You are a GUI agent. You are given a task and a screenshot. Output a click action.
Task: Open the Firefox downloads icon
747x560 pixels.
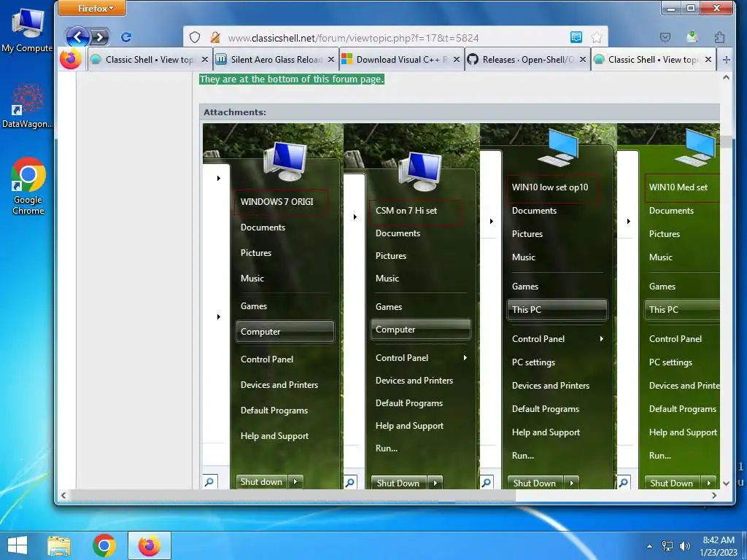pyautogui.click(x=692, y=37)
